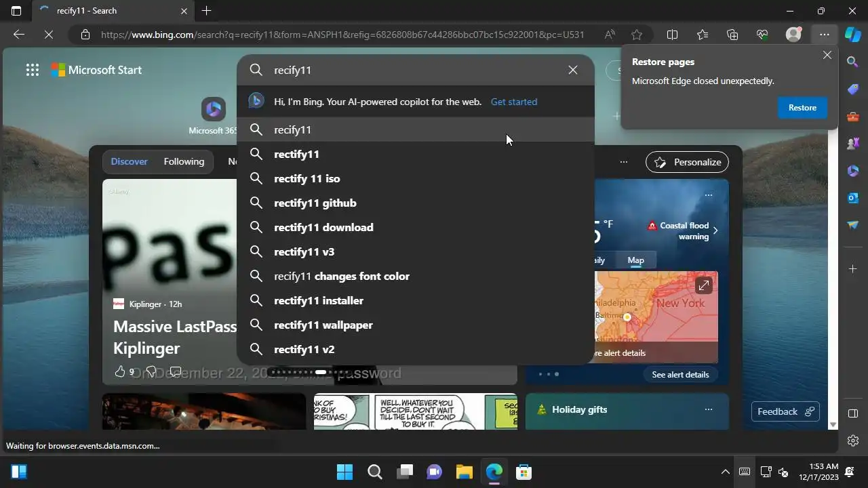Image resolution: width=868 pixels, height=488 pixels.
Task: Click the address bar URL
Action: click(342, 35)
